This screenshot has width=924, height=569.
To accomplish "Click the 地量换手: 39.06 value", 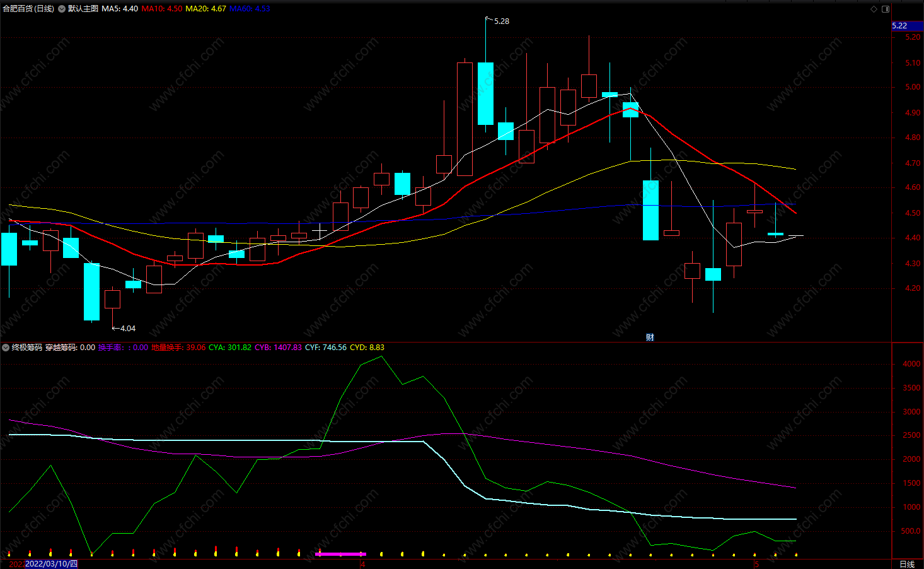I will tap(178, 348).
